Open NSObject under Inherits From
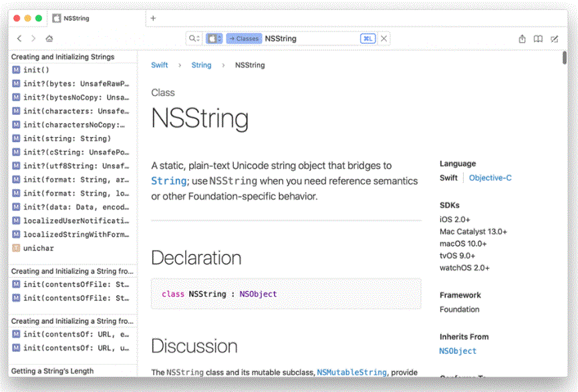 [x=458, y=351]
